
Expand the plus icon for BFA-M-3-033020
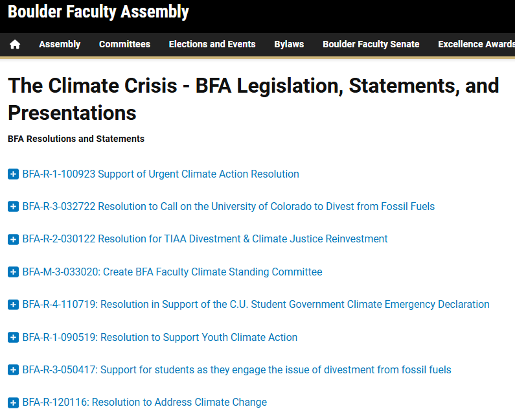[13, 272]
